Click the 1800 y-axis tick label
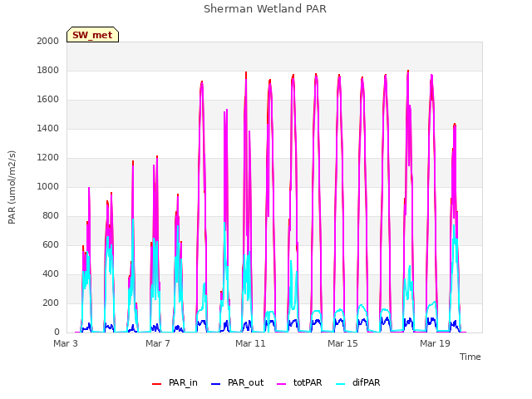Screen dimensions: 532x399 click(x=48, y=70)
